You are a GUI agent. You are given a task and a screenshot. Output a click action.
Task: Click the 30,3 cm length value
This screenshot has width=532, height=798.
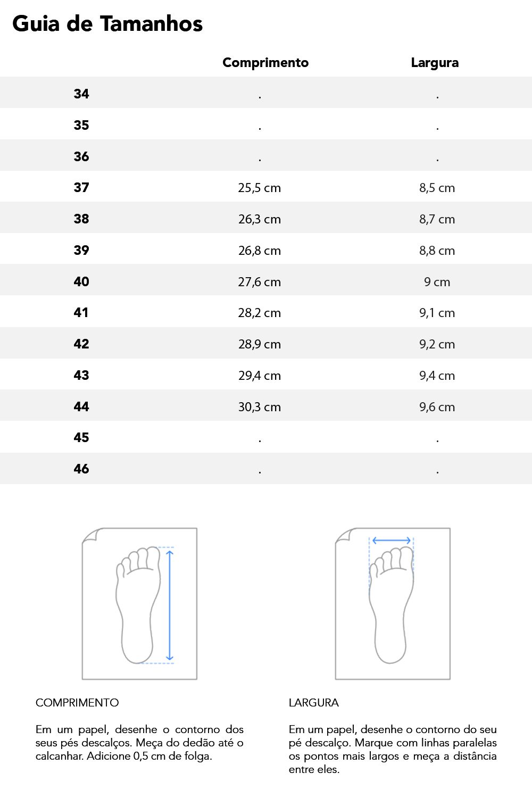260,407
